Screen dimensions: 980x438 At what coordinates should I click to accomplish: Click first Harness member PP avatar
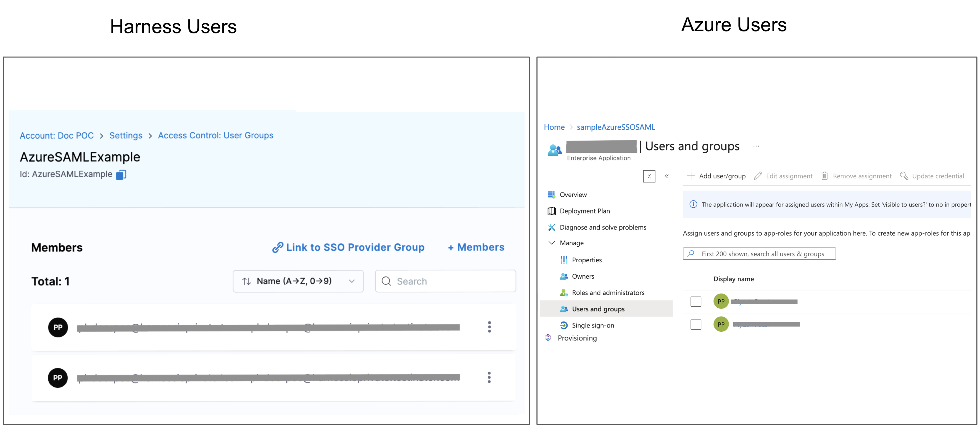[x=58, y=327]
